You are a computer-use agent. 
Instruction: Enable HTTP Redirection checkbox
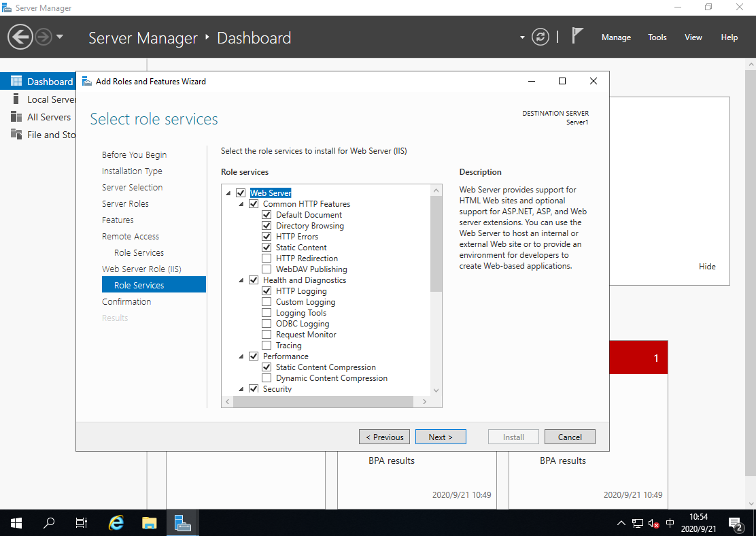tap(266, 258)
